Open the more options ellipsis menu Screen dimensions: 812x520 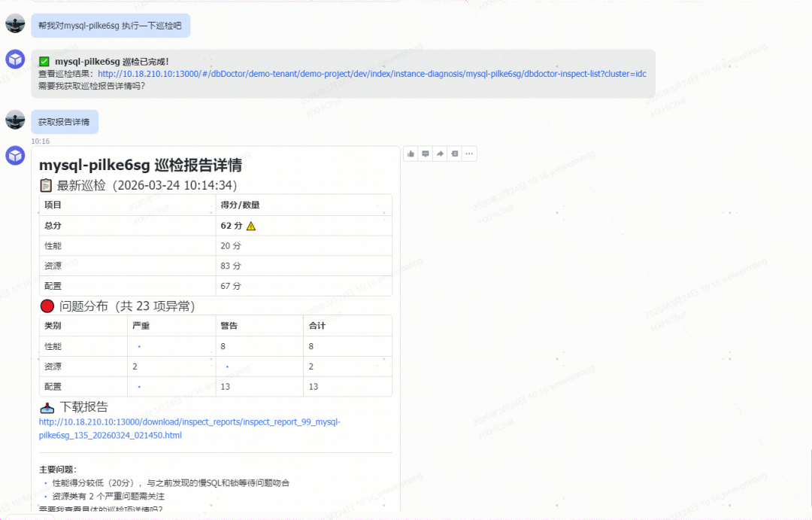tap(469, 154)
